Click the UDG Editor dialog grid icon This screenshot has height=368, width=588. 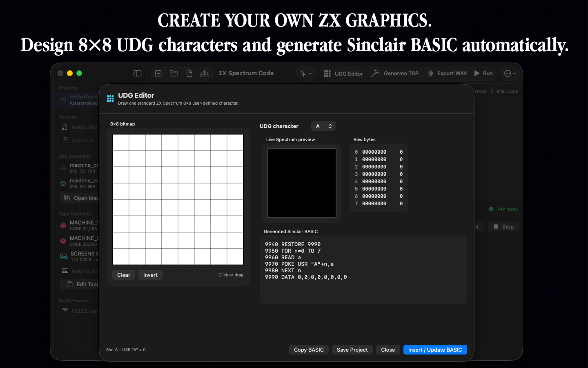[x=110, y=99]
